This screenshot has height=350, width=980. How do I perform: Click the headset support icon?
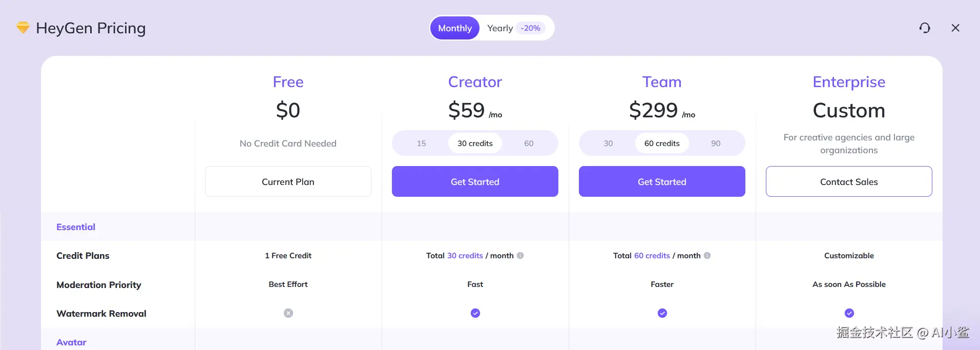click(925, 28)
